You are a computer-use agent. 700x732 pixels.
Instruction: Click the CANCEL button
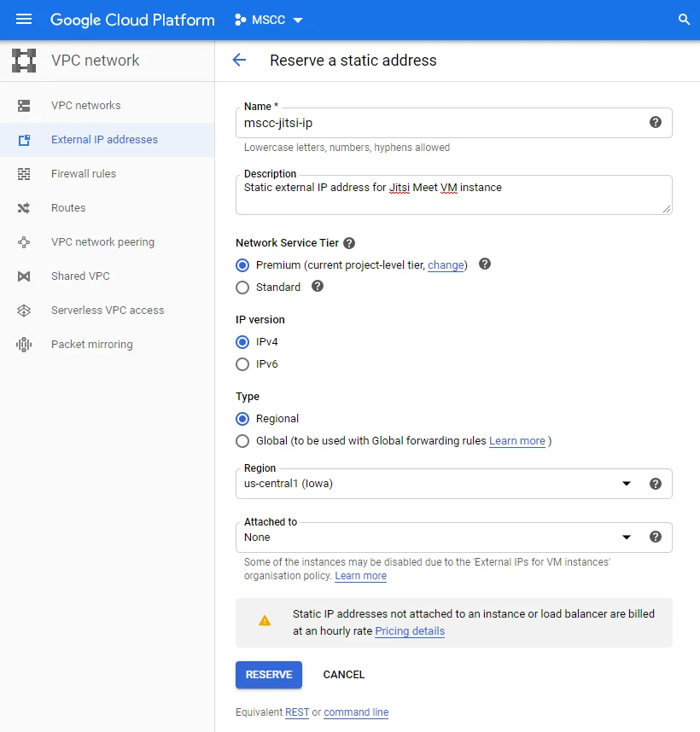[x=344, y=675]
